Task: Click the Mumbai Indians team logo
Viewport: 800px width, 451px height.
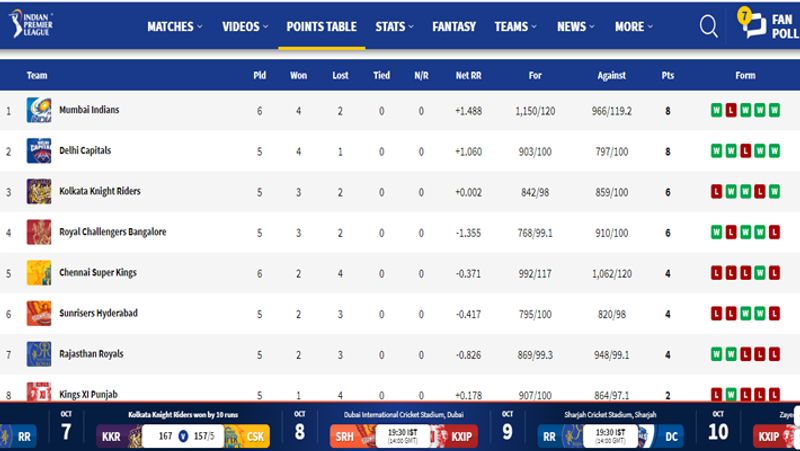Action: tap(39, 110)
